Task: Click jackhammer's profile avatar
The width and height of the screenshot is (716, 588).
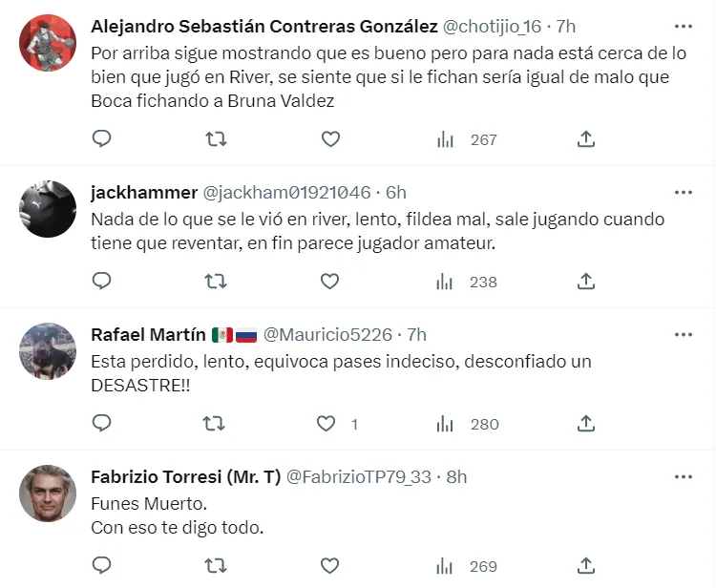Action: point(48,209)
